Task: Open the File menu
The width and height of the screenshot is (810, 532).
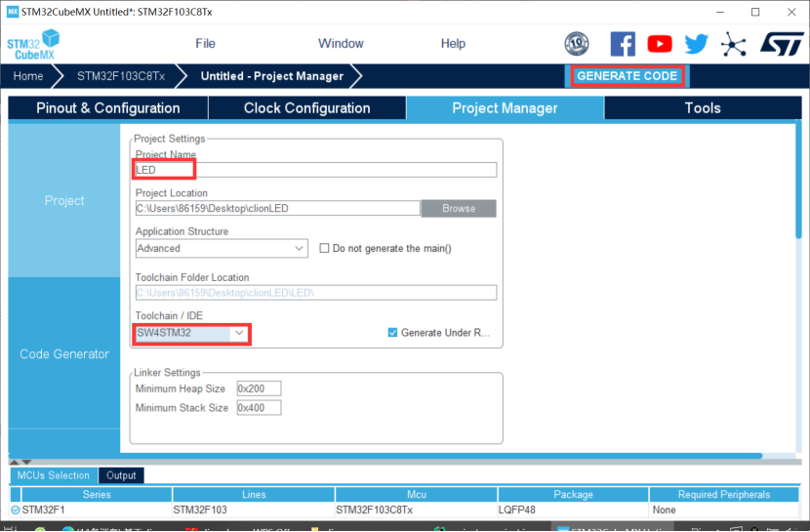Action: click(x=205, y=43)
